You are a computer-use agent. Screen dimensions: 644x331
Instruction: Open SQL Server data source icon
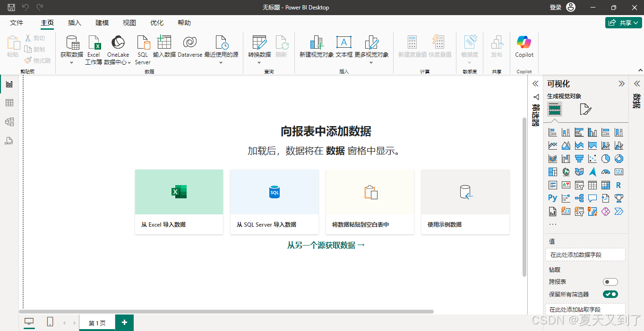(143, 42)
